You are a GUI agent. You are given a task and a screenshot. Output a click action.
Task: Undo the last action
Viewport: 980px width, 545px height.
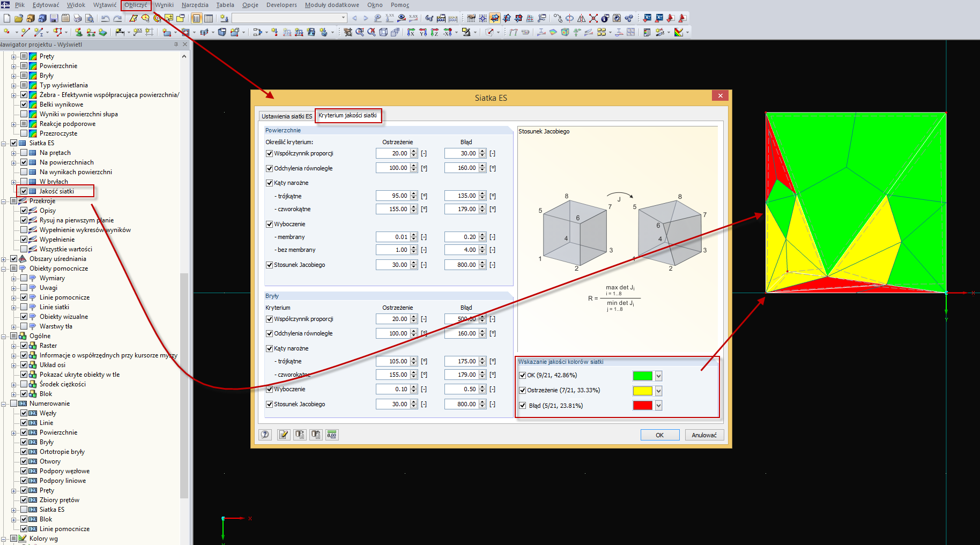(105, 18)
